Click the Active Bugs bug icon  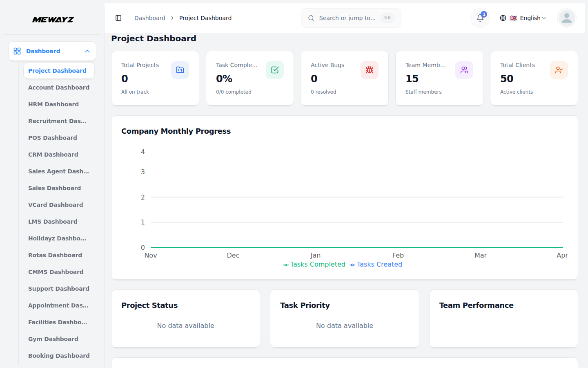point(370,70)
